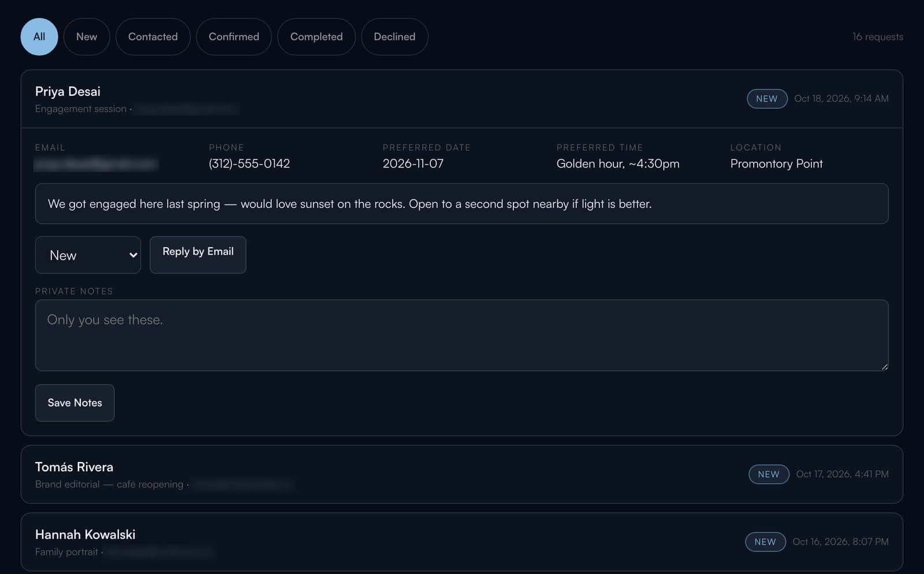Image resolution: width=924 pixels, height=574 pixels.
Task: Click preferred date 2026-11-07
Action: pyautogui.click(x=413, y=163)
